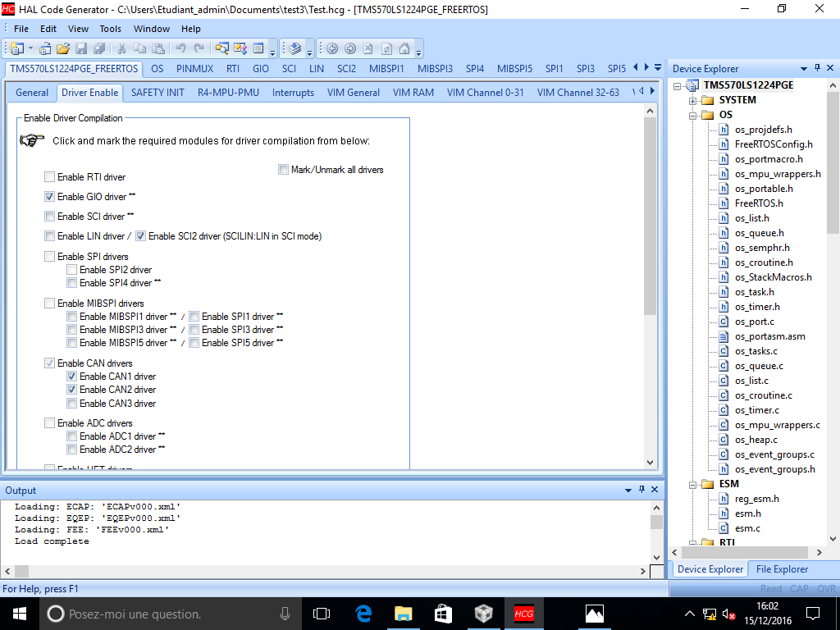Viewport: 840px width, 630px height.
Task: Uncheck Enable GIO driver
Action: click(x=50, y=197)
